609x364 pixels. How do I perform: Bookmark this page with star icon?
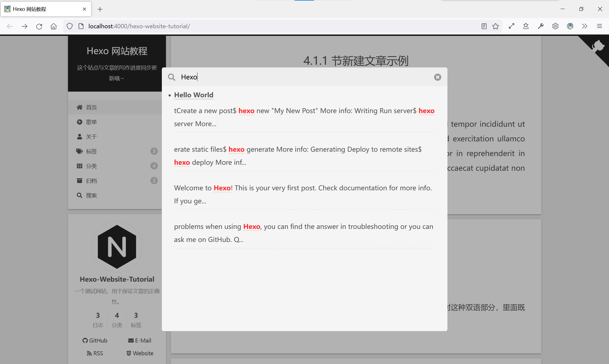[496, 26]
